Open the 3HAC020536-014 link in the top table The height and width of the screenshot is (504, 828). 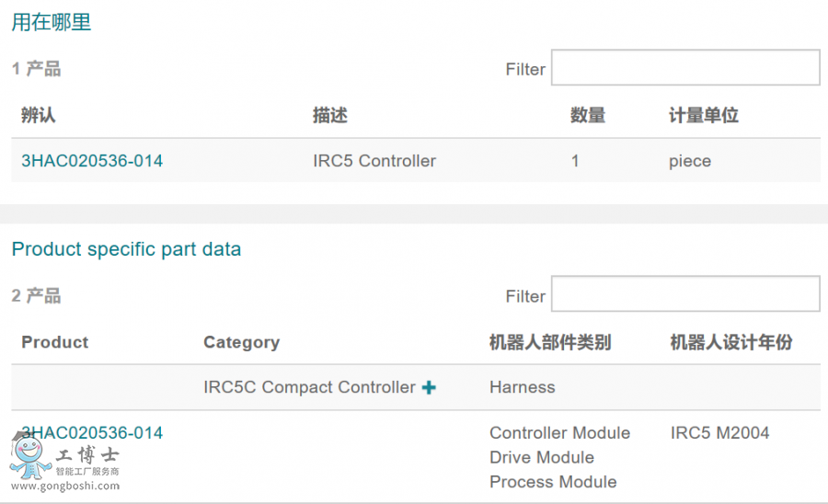[x=92, y=161]
